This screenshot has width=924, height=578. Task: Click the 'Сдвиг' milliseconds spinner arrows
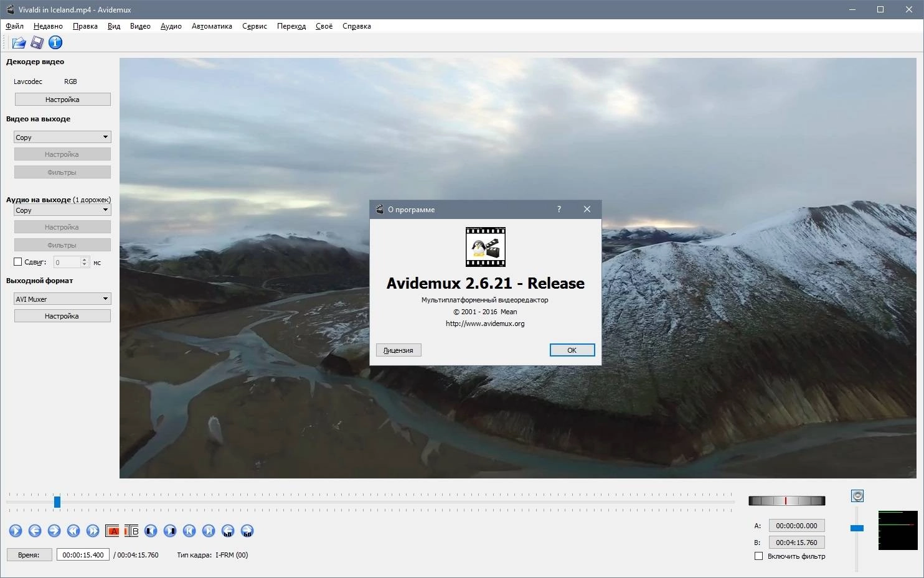85,262
